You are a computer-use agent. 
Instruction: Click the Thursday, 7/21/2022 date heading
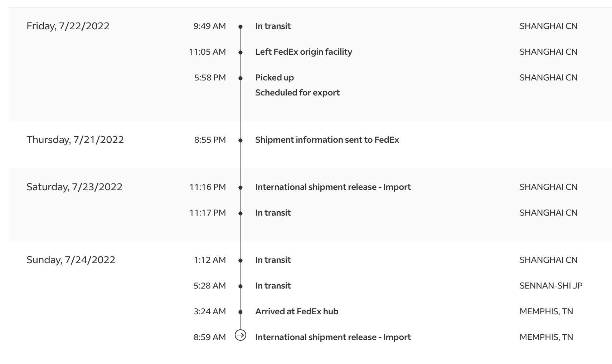[75, 140]
